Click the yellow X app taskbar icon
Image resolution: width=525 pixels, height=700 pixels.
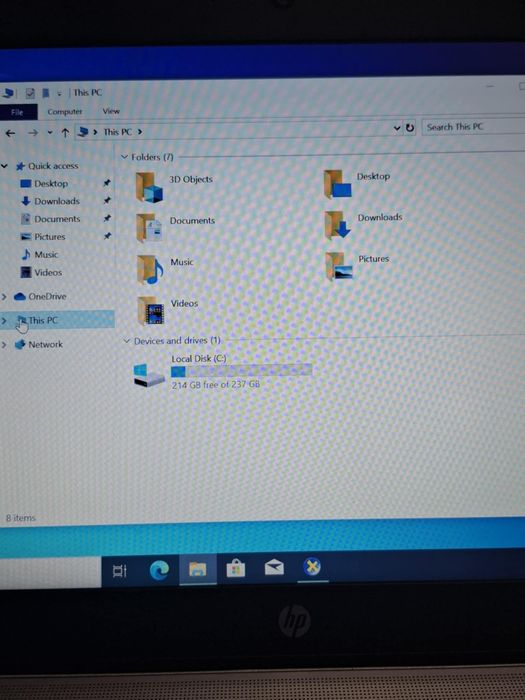tap(312, 567)
